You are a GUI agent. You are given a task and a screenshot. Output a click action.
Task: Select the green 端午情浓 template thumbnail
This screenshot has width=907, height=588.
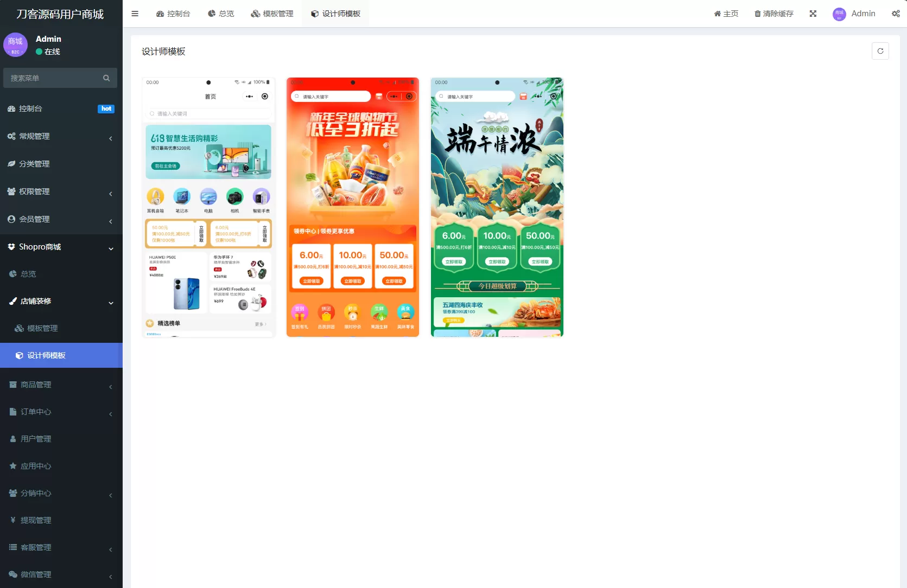[x=496, y=207]
